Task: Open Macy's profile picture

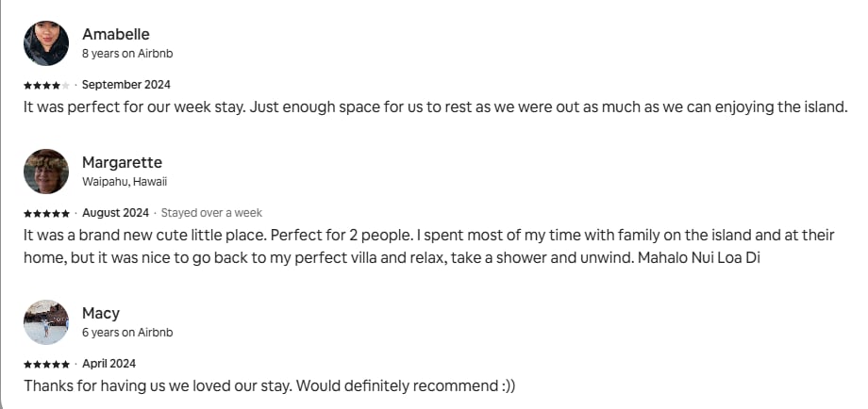Action: (46, 322)
